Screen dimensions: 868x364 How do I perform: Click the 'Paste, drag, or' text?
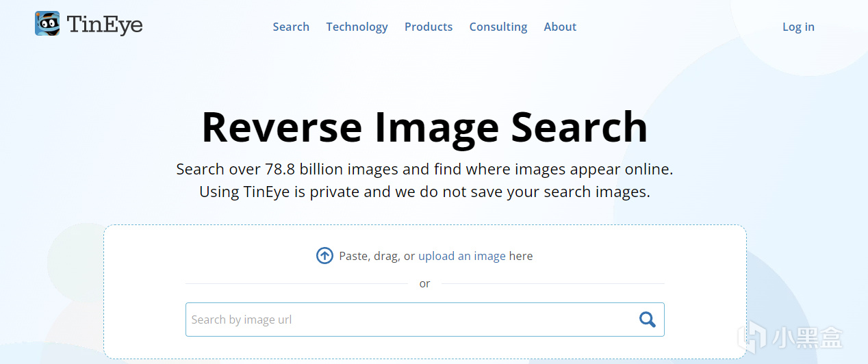tap(377, 256)
